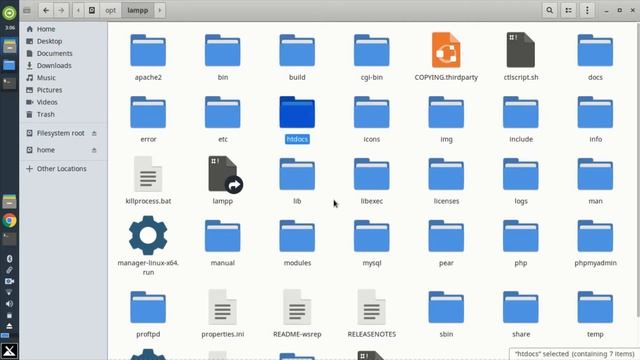
Task: Select the lampp script shortcut
Action: point(225,174)
